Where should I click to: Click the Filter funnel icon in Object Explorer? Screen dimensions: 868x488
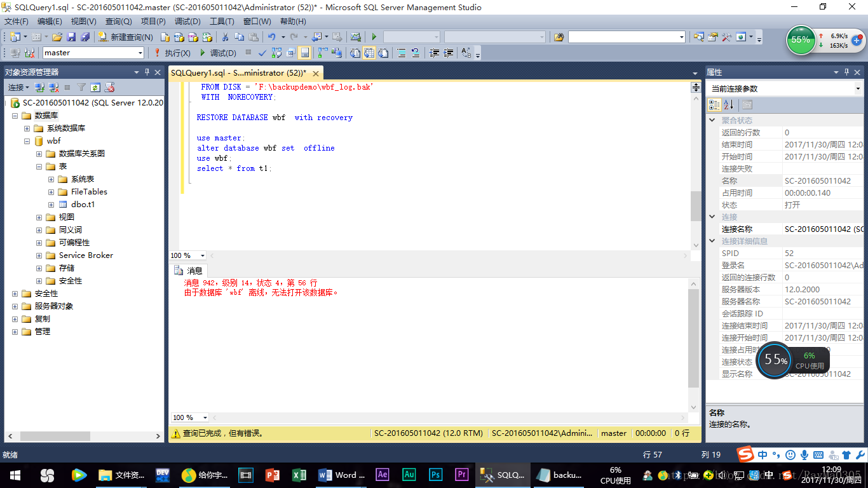(81, 87)
